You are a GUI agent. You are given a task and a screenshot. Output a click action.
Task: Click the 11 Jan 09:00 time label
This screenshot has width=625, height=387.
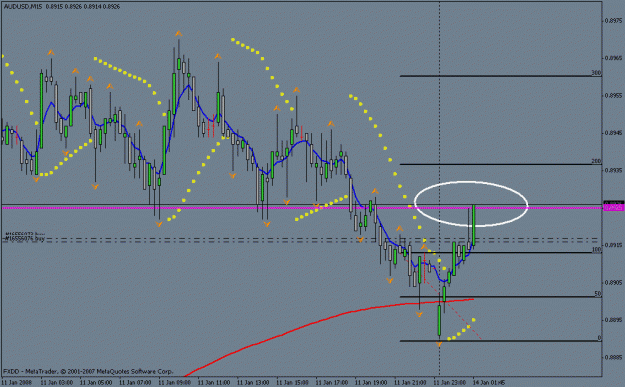(174, 383)
